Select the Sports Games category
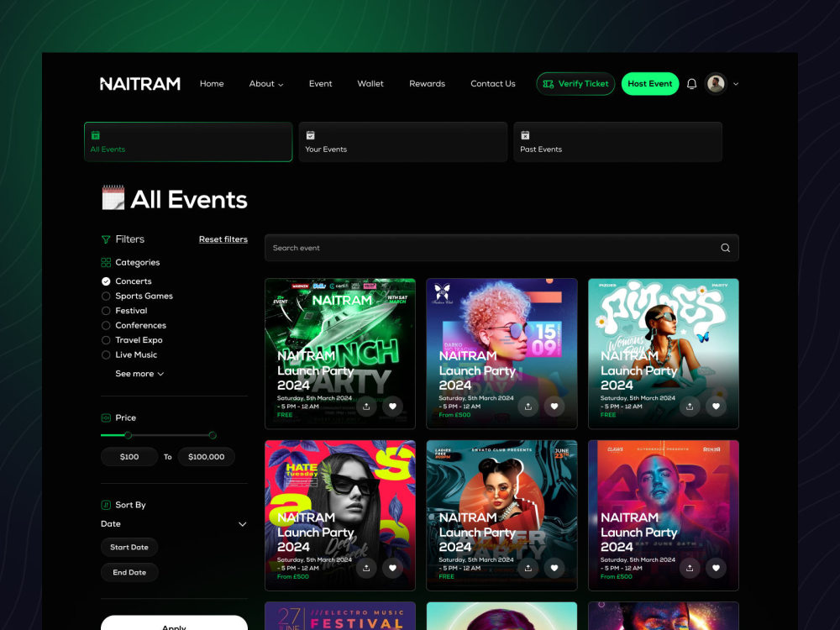The image size is (840, 630). (x=106, y=297)
